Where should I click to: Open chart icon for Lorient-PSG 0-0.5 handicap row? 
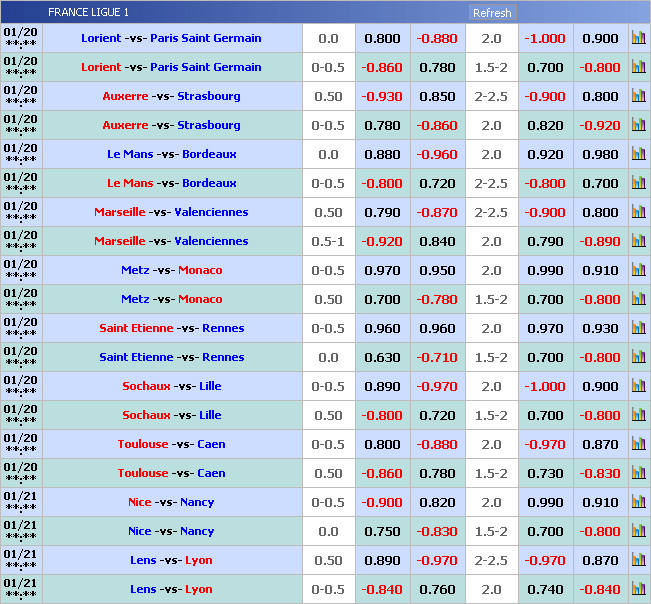[638, 68]
